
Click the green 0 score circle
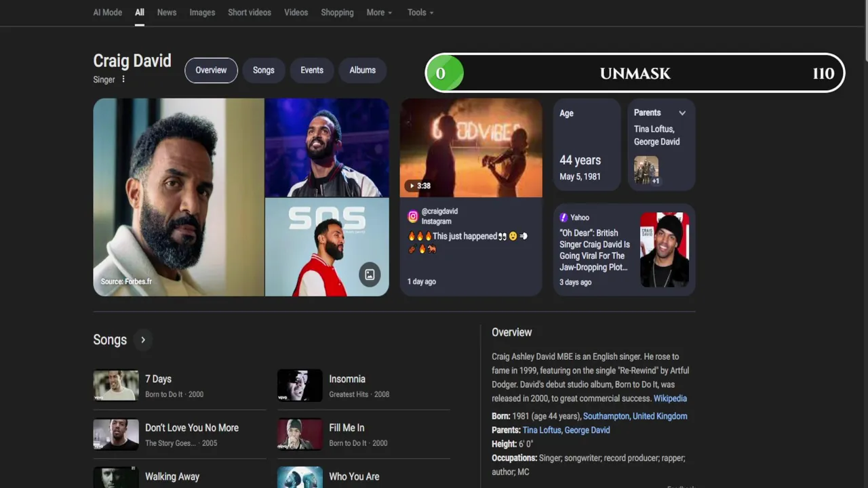tap(444, 73)
